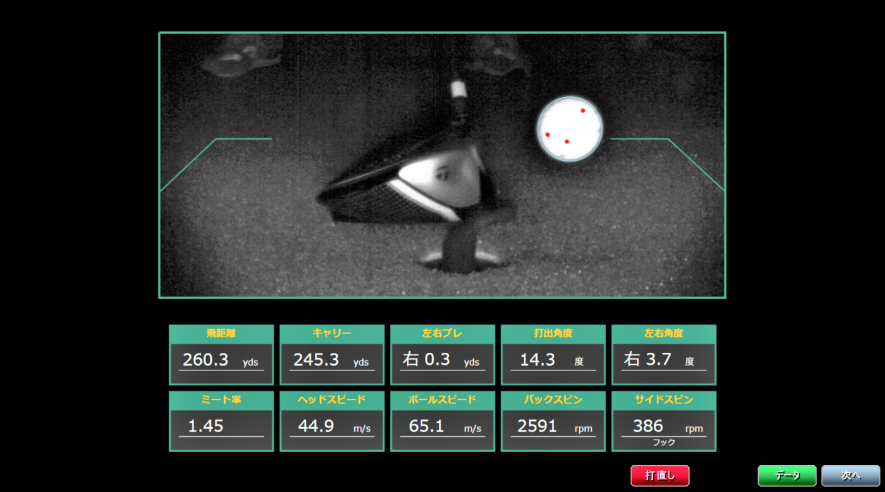Click the driver club head in image
This screenshot has width=885, height=492.
410,185
